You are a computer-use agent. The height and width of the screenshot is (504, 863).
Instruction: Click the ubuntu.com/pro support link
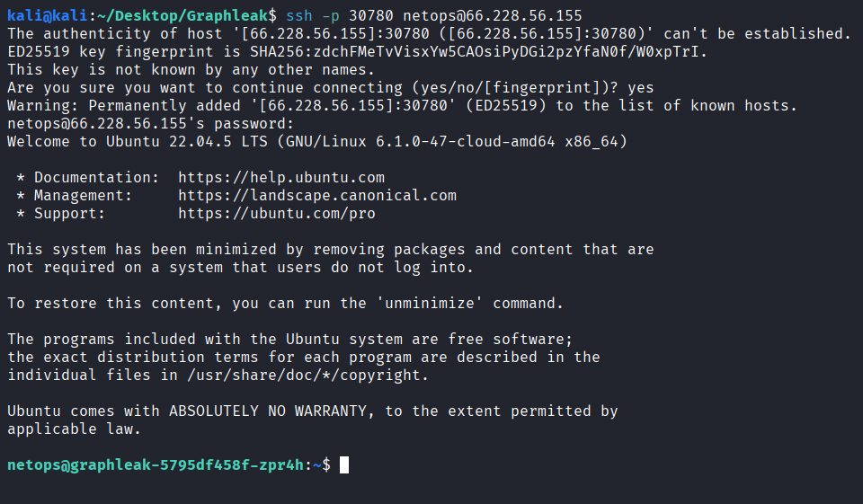click(277, 214)
